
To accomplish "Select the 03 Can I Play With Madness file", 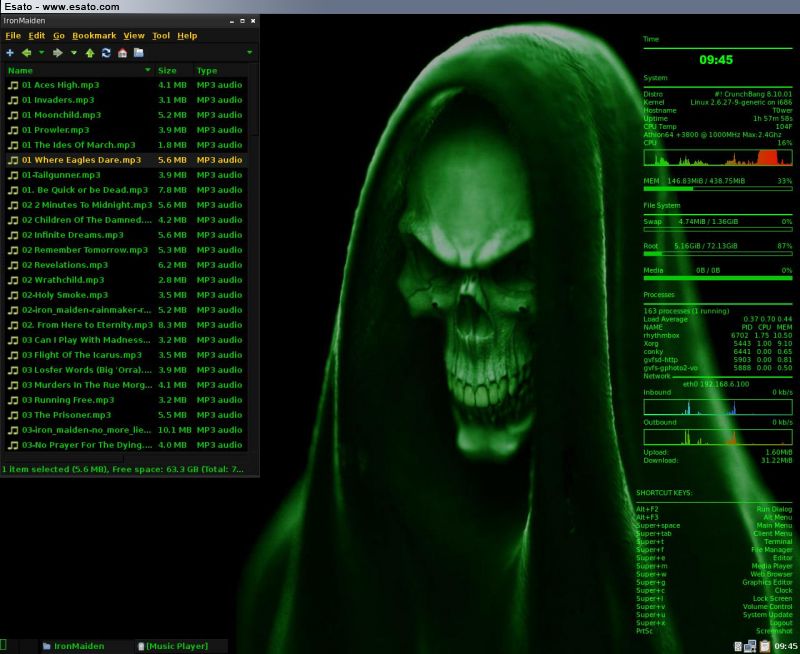I will point(127,340).
